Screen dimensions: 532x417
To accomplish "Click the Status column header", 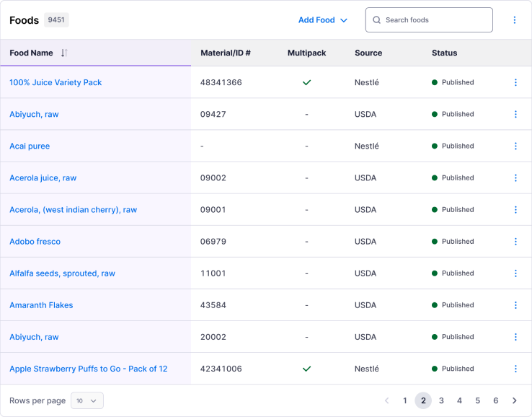I will pyautogui.click(x=444, y=53).
